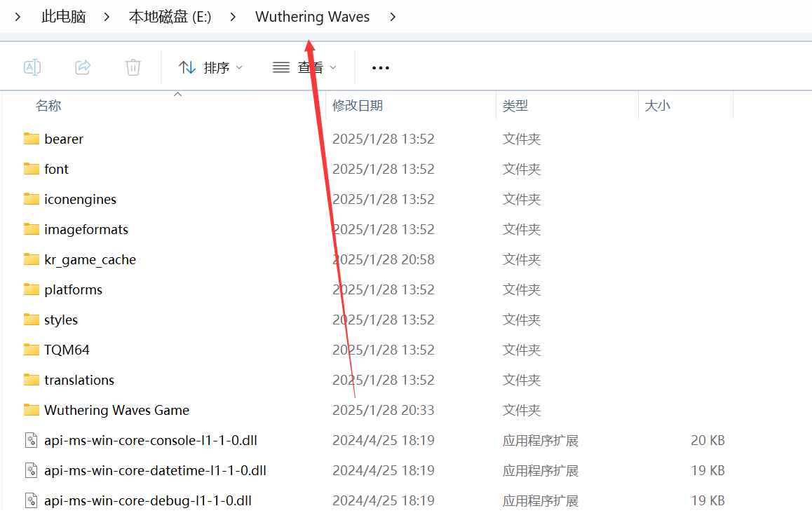This screenshot has width=812, height=527.
Task: Expand the dropdown arrow next to 查看
Action: tap(334, 67)
